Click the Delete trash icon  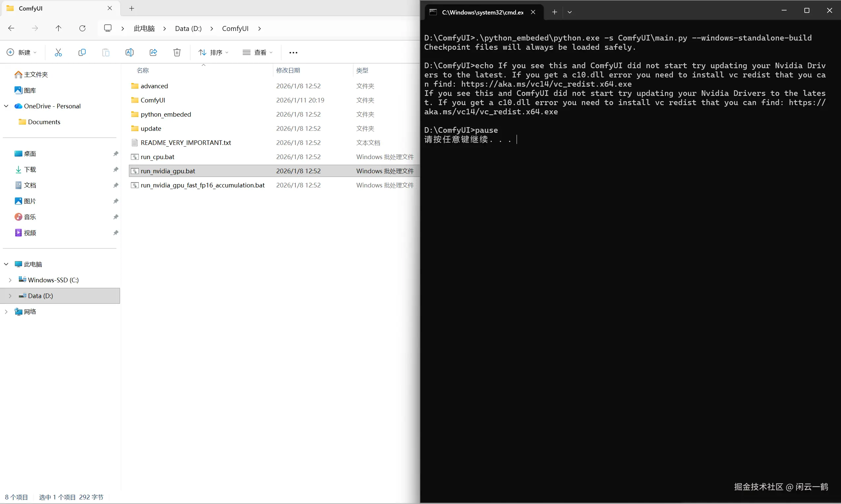point(177,52)
